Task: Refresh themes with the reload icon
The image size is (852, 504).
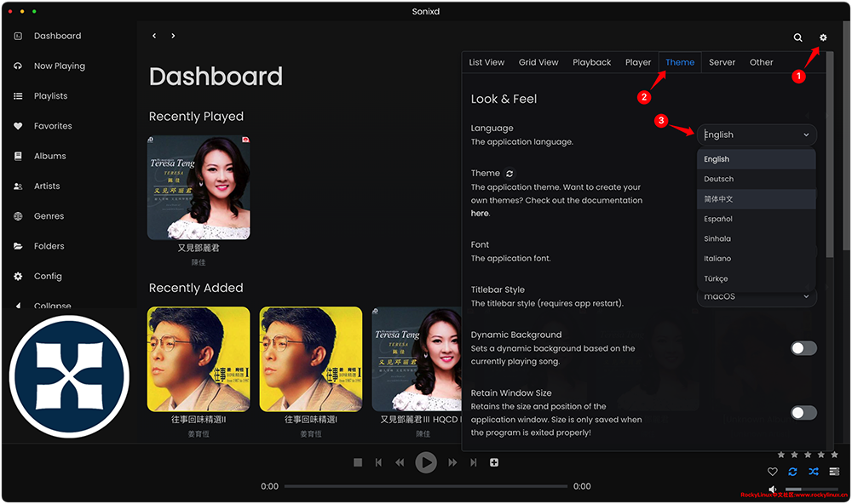Action: pos(509,174)
